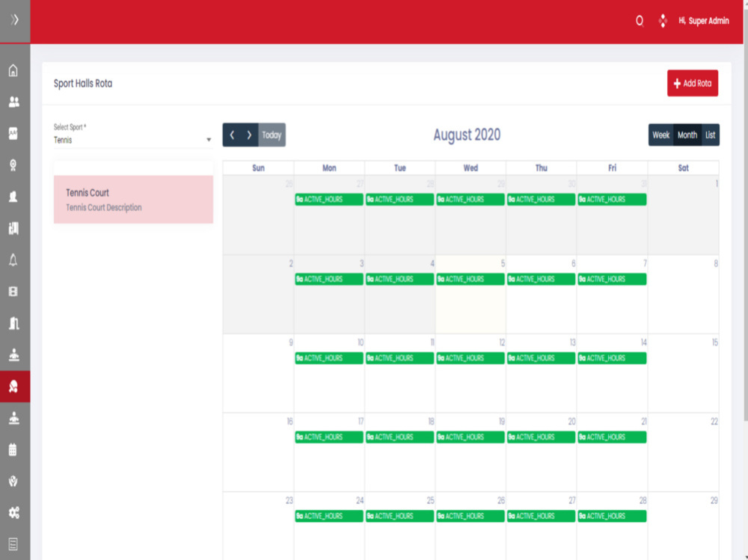Jump to today using the Today button
The height and width of the screenshot is (560, 748).
pyautogui.click(x=270, y=135)
